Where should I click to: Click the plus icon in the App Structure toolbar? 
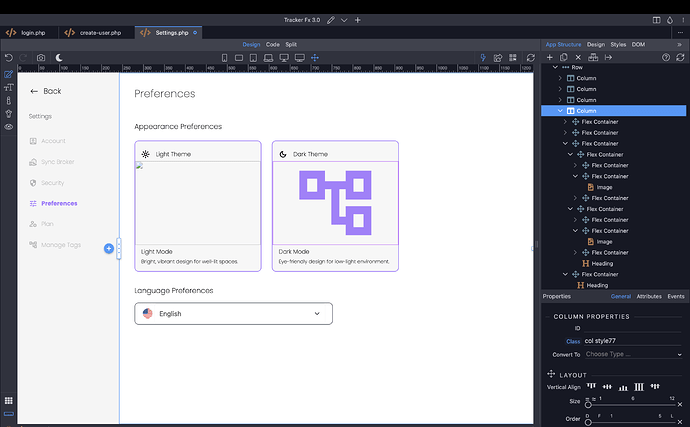pyautogui.click(x=550, y=57)
